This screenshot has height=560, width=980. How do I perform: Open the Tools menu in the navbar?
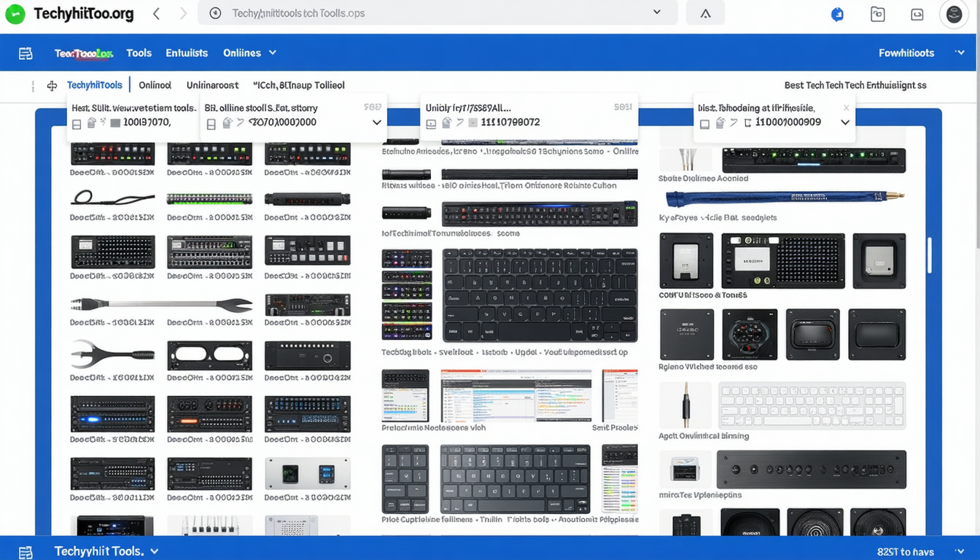(139, 53)
